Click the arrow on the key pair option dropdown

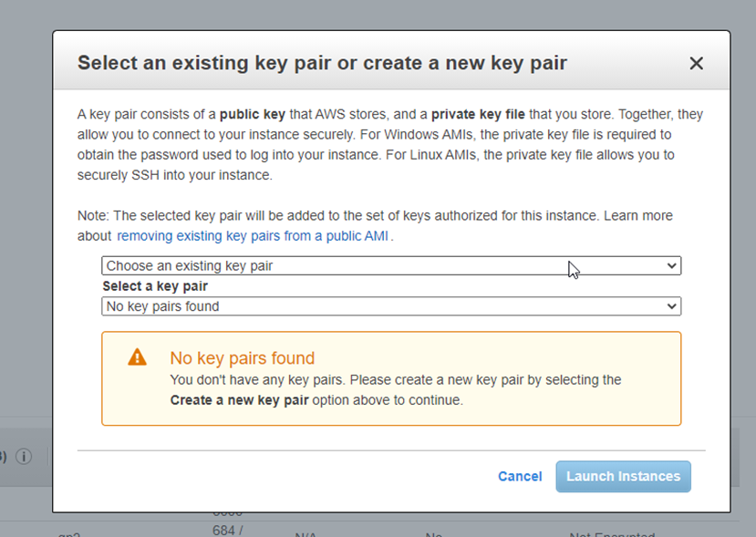[671, 266]
